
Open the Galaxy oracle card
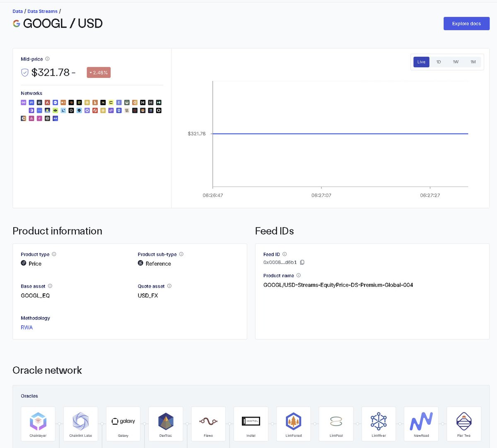tap(123, 424)
